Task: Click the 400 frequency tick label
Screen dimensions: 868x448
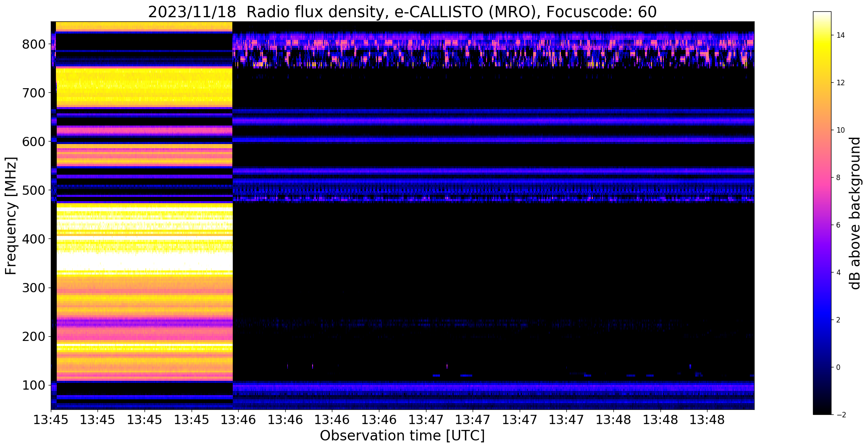Action: click(33, 239)
